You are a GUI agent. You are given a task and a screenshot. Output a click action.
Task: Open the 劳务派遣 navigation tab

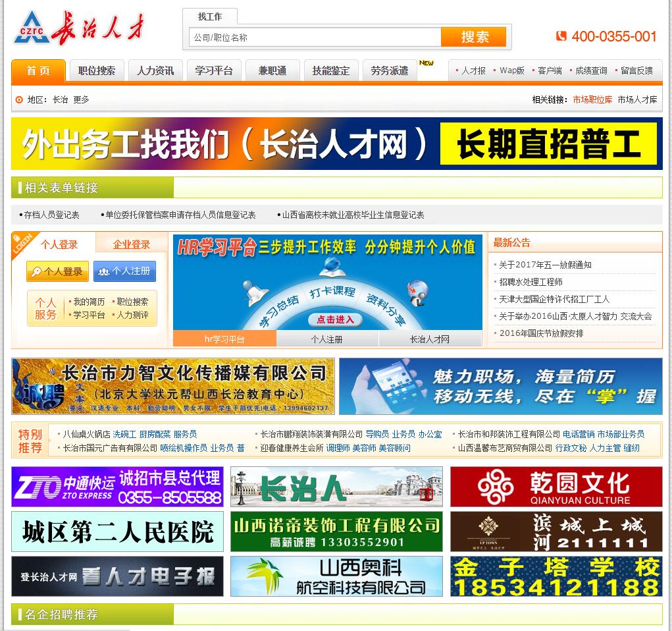tap(390, 70)
